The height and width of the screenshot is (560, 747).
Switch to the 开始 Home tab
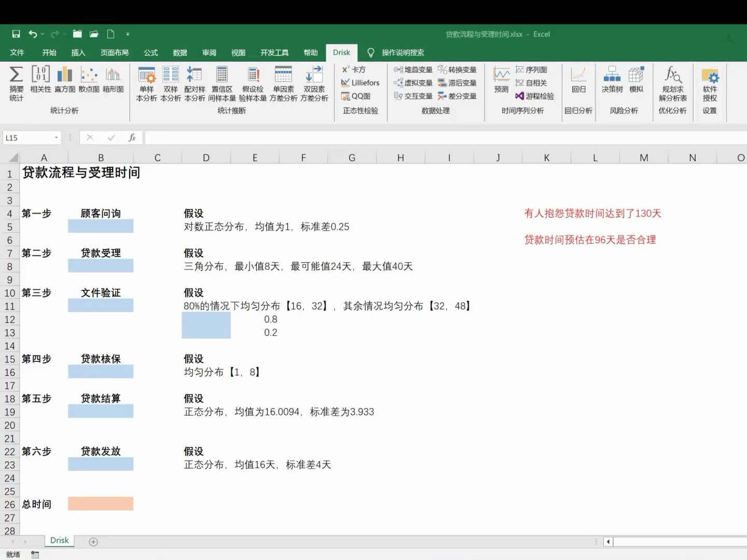(x=49, y=52)
